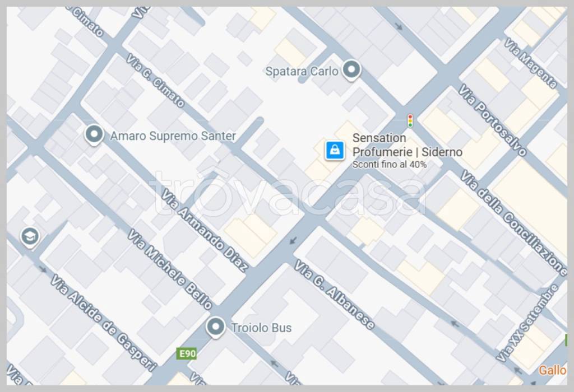The height and width of the screenshot is (392, 574).
Task: Select the Via Alcide de Gasperi label
Action: [x=103, y=322]
